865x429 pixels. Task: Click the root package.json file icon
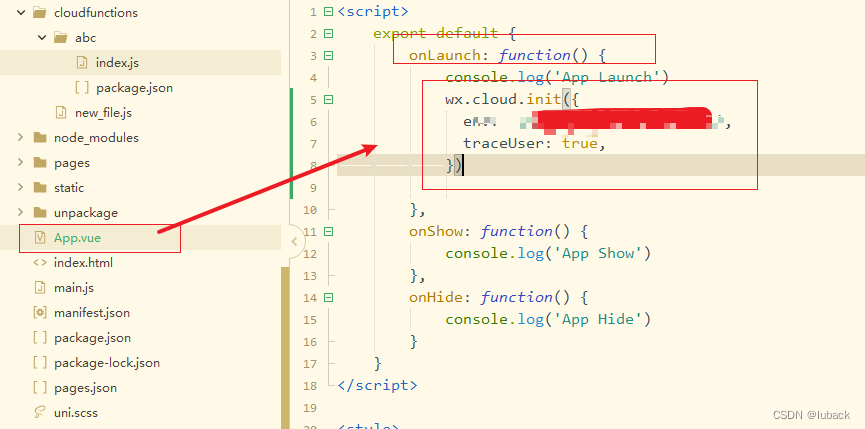click(40, 337)
